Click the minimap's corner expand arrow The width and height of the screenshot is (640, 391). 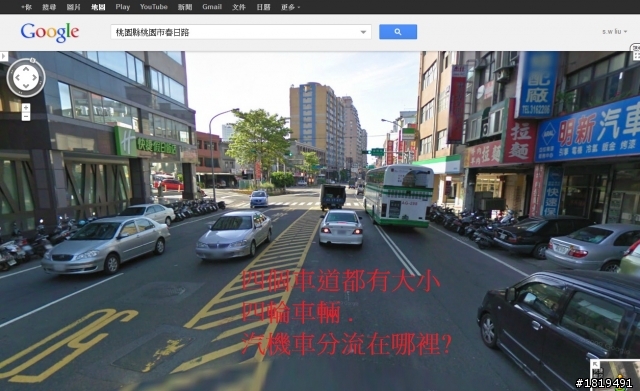tap(595, 364)
